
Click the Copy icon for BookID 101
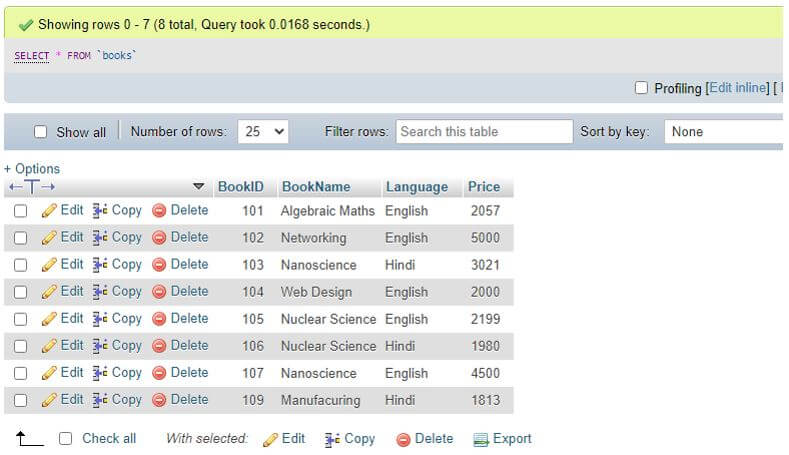pos(100,211)
